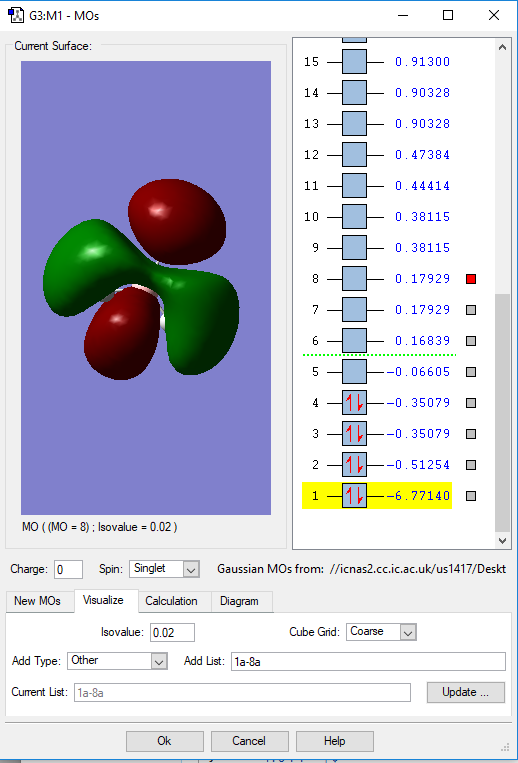518x763 pixels.
Task: Select the orbital 5 box at -0.06605
Action: 354,372
